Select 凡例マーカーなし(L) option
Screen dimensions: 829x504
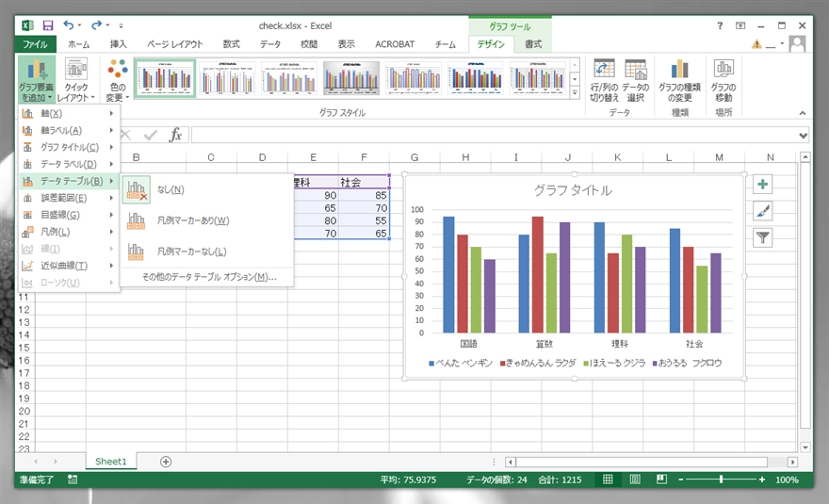pos(206,252)
